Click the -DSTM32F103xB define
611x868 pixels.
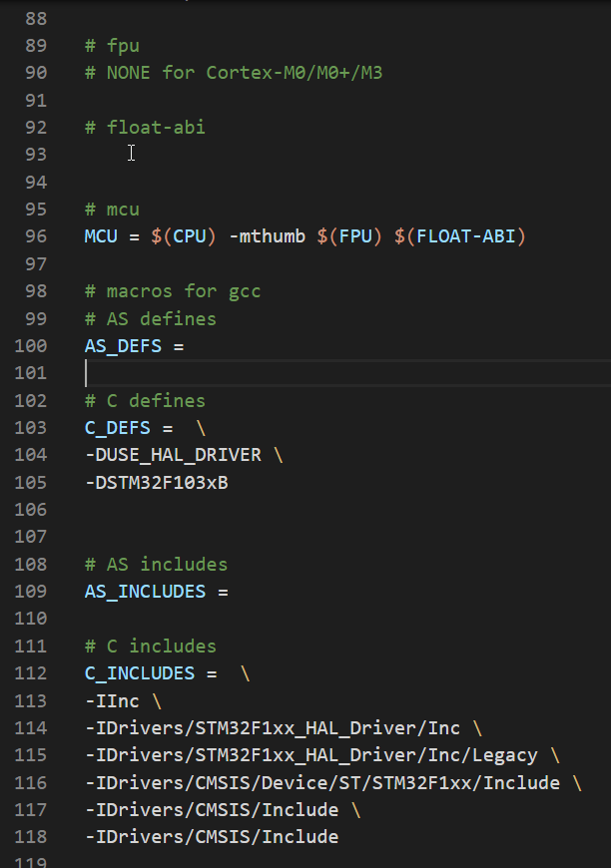click(156, 483)
